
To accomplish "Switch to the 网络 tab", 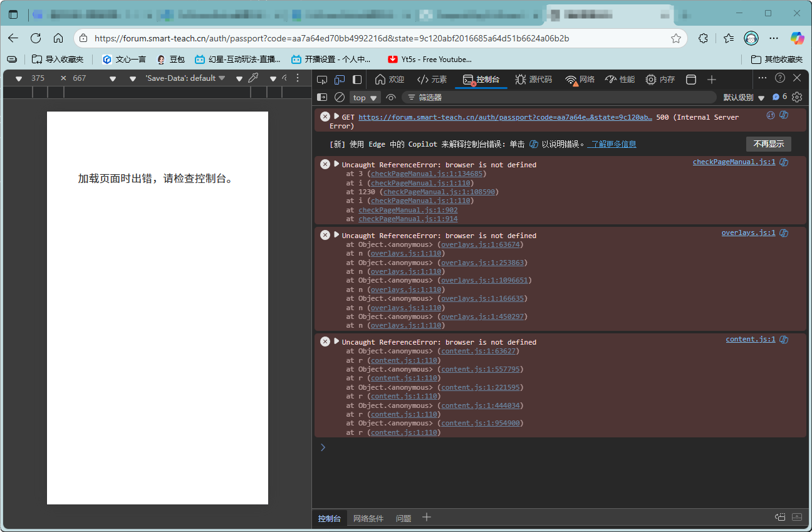I will (x=580, y=80).
